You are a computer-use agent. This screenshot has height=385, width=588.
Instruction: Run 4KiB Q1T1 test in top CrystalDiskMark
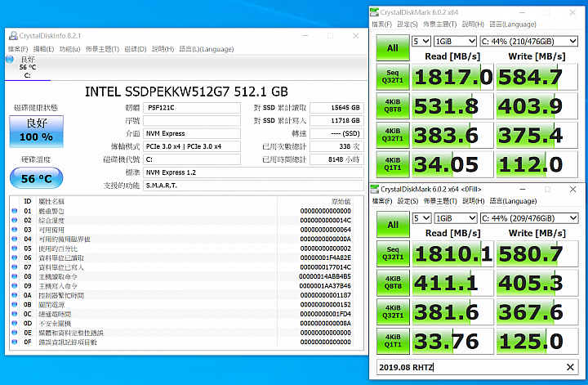coord(393,164)
